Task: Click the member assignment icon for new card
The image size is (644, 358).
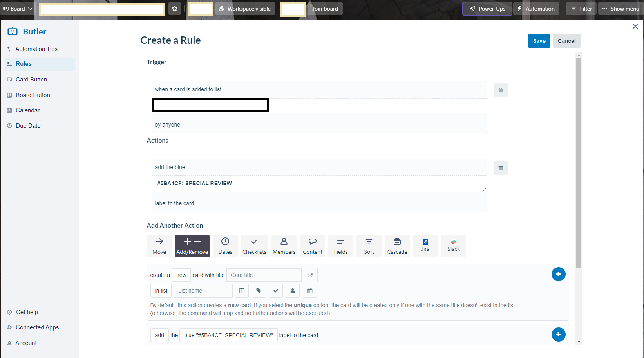Action: coord(293,291)
